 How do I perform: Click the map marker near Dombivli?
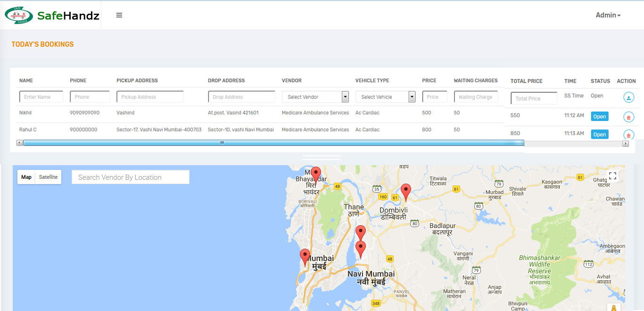tap(405, 191)
